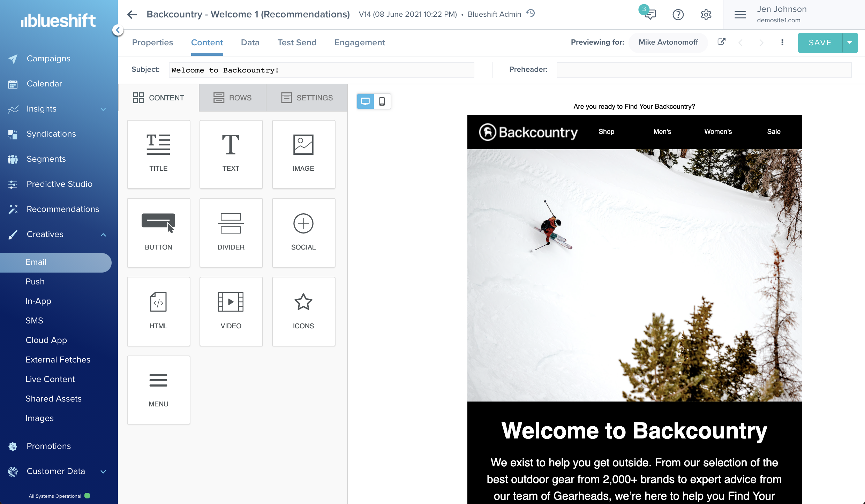Open Shared Assets
This screenshot has width=865, height=504.
coord(53,399)
